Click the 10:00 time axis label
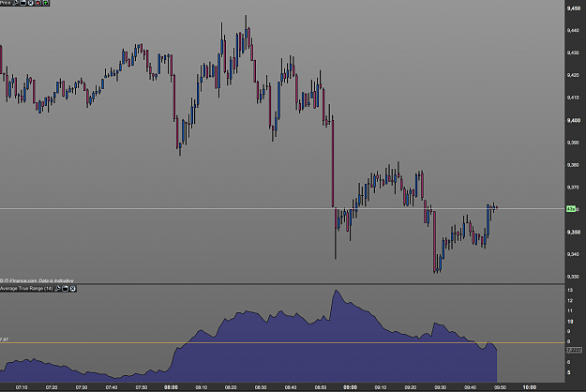This screenshot has height=392, width=586. pos(530,387)
